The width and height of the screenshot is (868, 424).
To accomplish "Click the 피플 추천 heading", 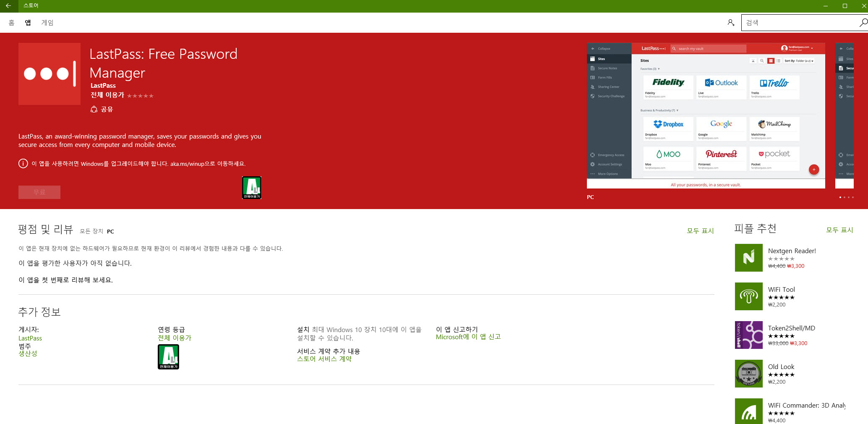I will click(x=755, y=228).
